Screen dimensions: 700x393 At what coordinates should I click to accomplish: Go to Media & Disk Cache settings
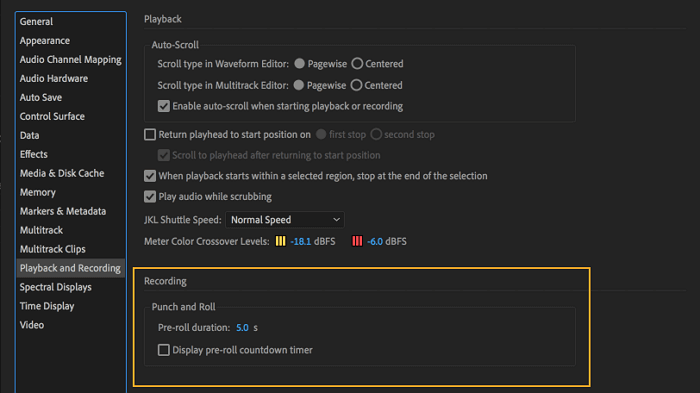[x=62, y=173]
